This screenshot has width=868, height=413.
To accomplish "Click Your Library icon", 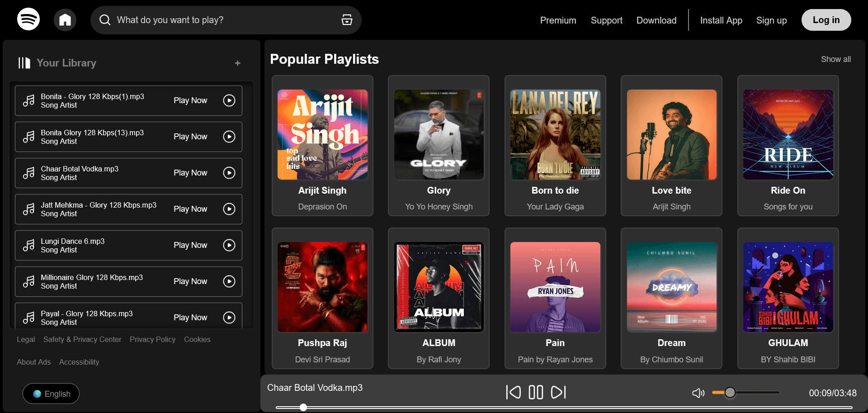I will (24, 63).
